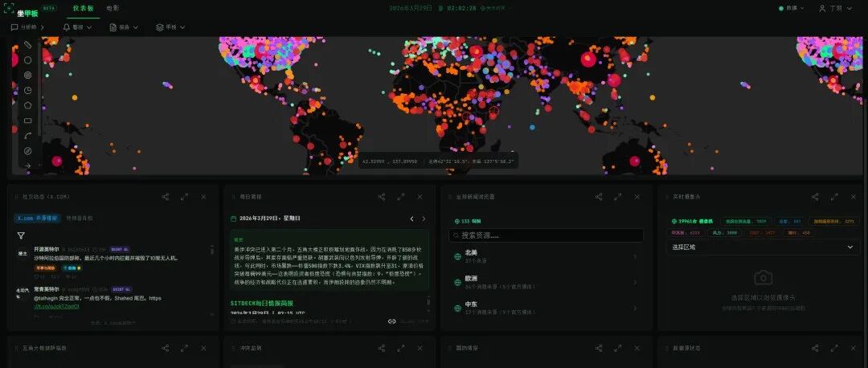Open the t.co link in the Shahed post
The image size is (868, 368).
[x=56, y=306]
